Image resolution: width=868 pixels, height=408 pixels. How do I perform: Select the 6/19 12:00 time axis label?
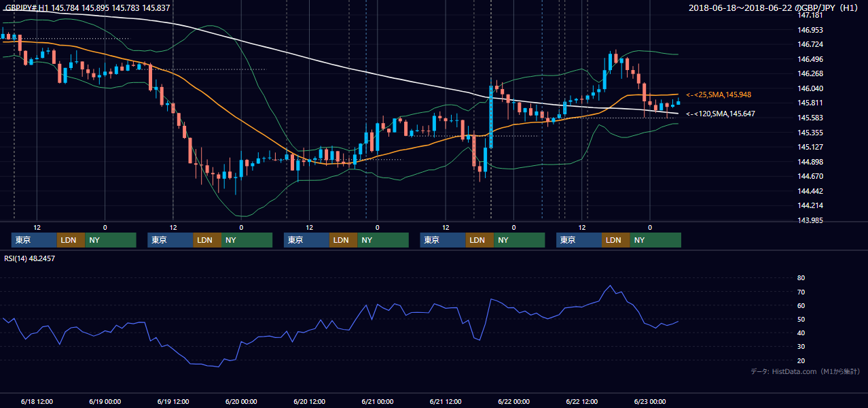(173, 401)
